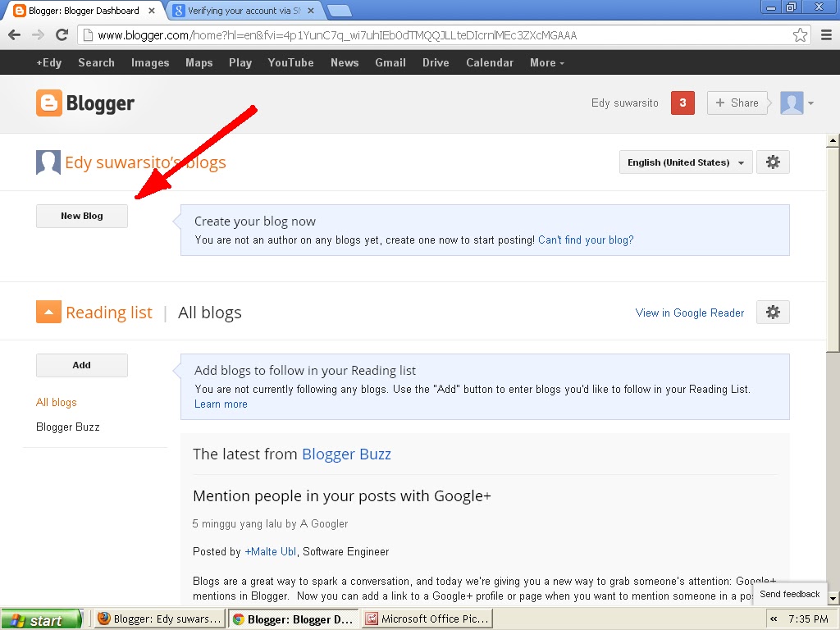Open +Malte Ubl profile link
The width and height of the screenshot is (840, 630).
pyautogui.click(x=271, y=551)
